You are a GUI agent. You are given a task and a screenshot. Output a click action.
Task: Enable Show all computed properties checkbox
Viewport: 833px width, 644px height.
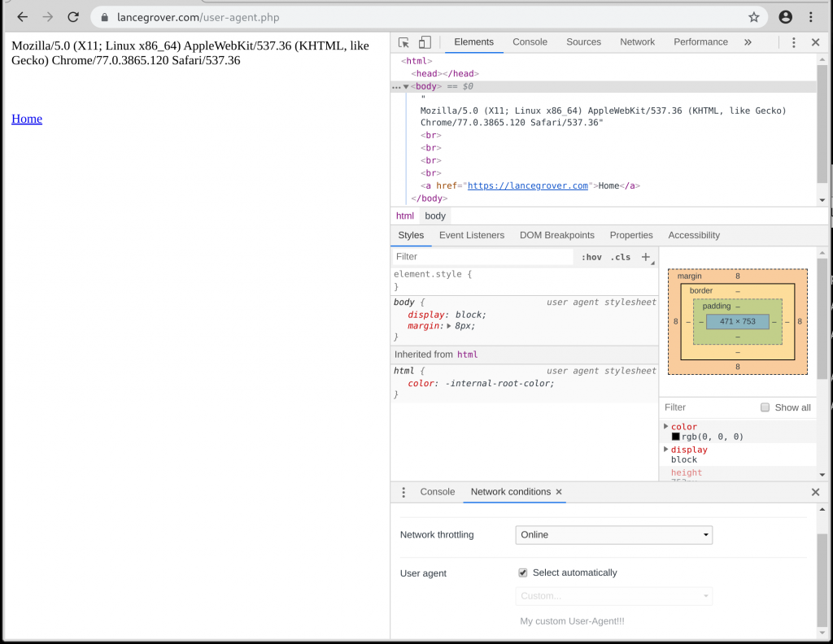coord(765,407)
